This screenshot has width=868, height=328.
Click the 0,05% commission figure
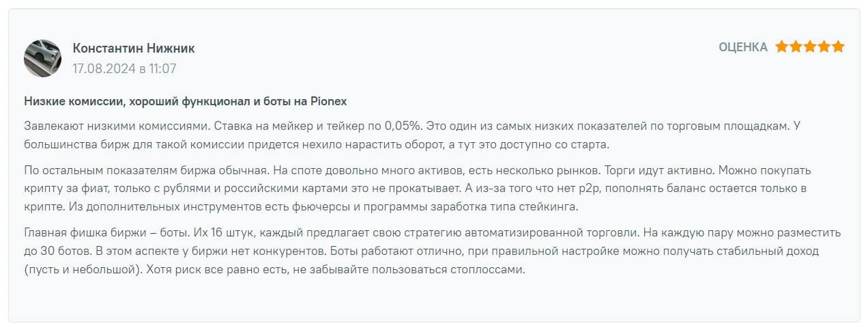tap(407, 126)
